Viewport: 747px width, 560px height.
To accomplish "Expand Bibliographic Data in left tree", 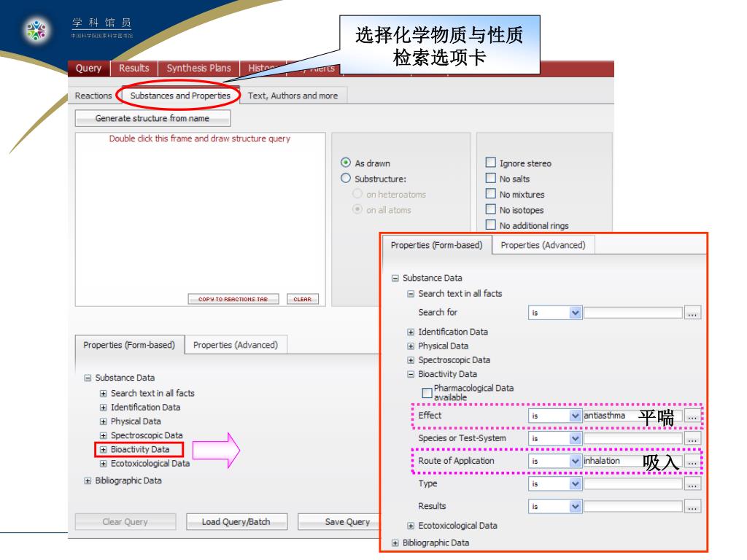I will [88, 481].
